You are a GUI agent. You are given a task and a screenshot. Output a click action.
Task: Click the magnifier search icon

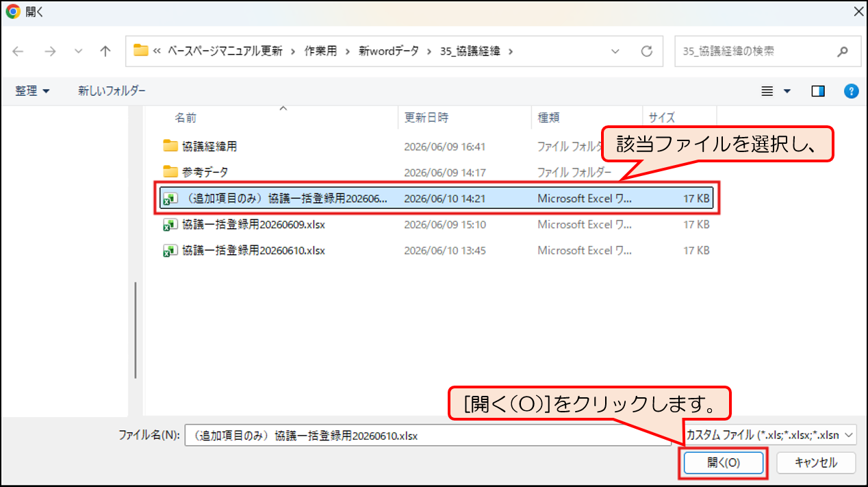(843, 51)
